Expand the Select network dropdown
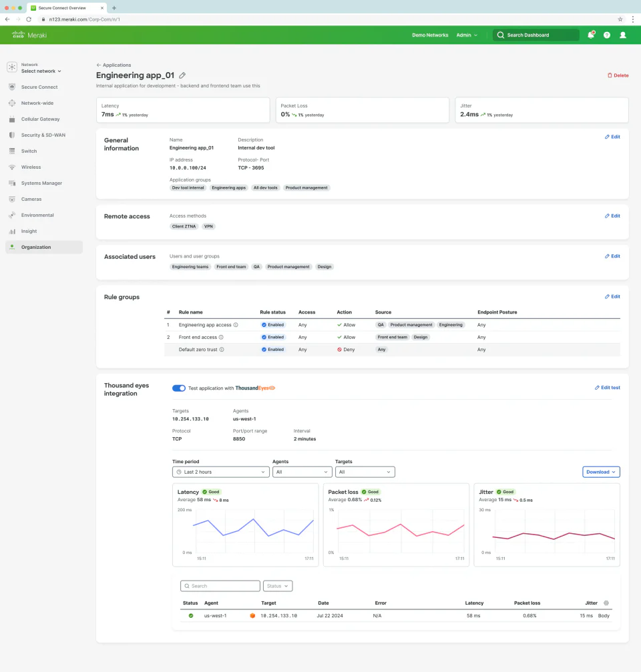 click(x=41, y=71)
